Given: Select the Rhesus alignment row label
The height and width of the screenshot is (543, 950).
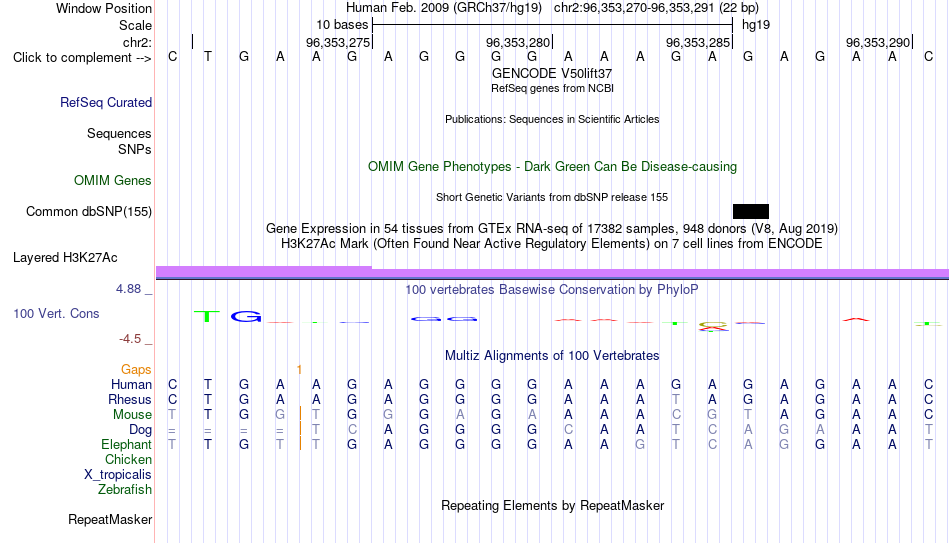Looking at the screenshot, I should pyautogui.click(x=130, y=400).
